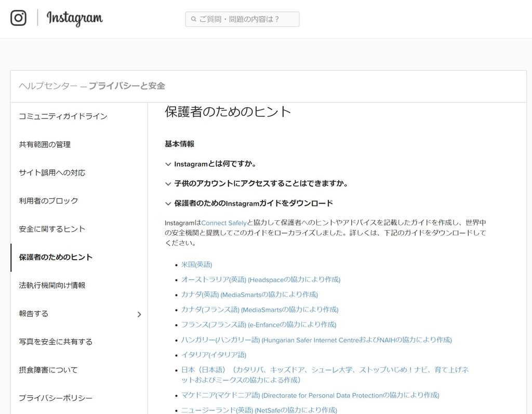Click the Connect Safely link
Image resolution: width=532 pixels, height=414 pixels.
224,222
